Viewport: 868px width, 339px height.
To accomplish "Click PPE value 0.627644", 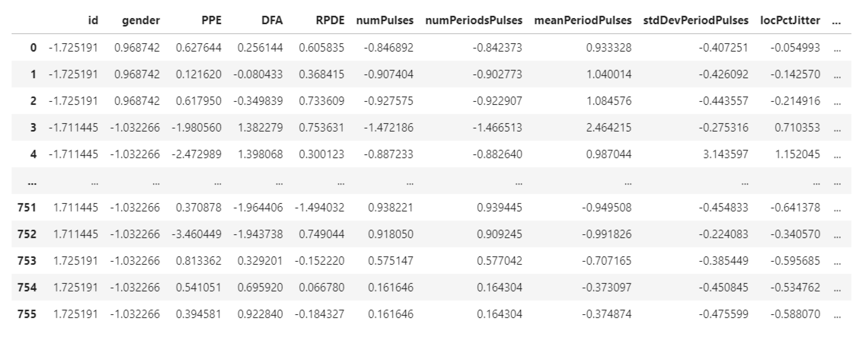I will coord(199,48).
